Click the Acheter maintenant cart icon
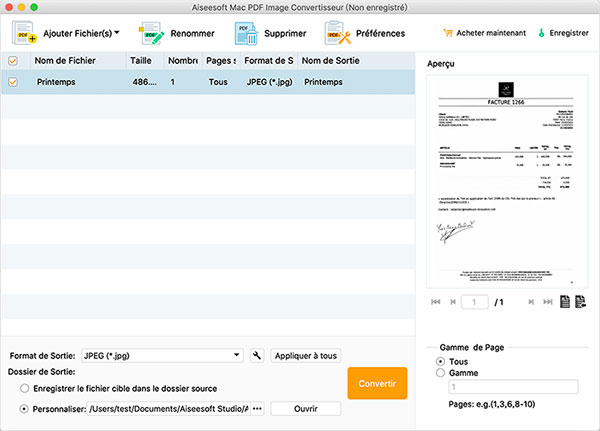The image size is (600, 431). click(448, 33)
